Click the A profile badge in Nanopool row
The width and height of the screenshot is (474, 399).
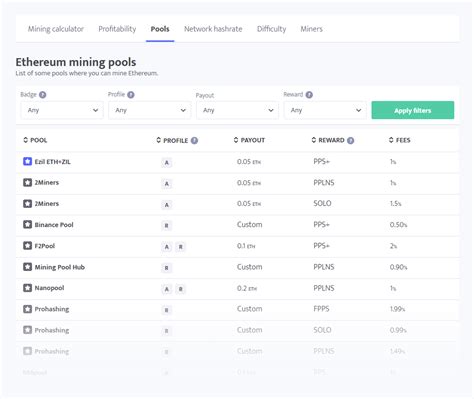(167, 289)
